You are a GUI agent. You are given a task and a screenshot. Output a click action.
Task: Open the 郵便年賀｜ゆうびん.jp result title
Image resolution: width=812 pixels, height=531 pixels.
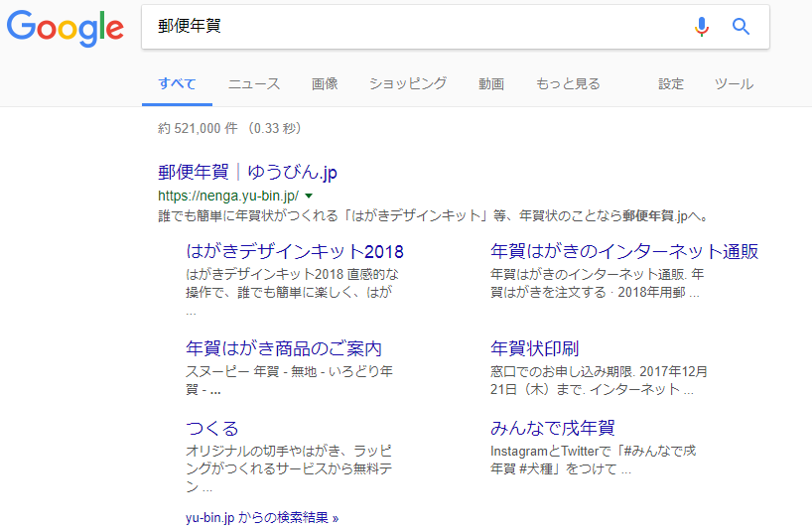(247, 172)
